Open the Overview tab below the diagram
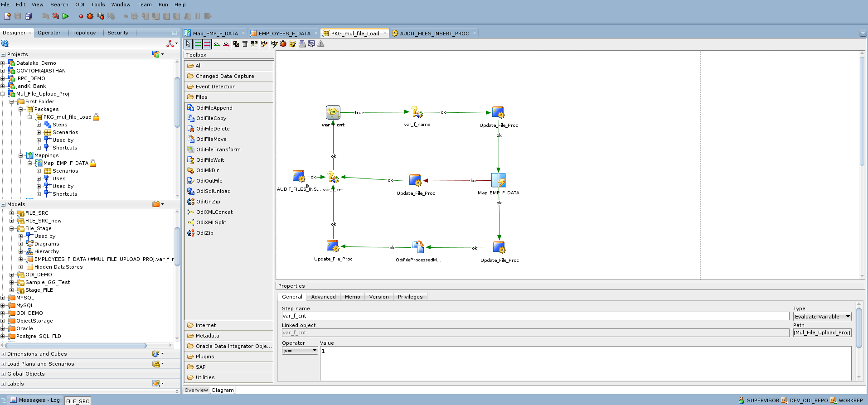The image size is (868, 405). tap(196, 390)
